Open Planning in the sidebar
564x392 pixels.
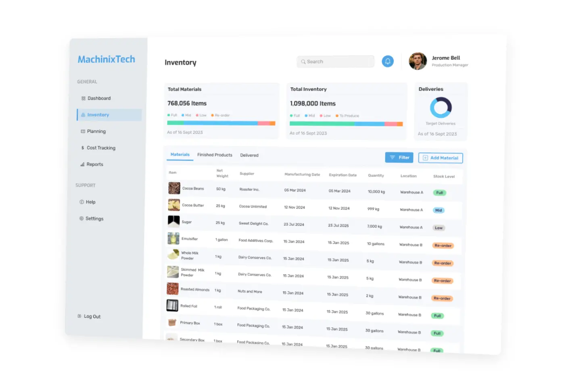(96, 131)
